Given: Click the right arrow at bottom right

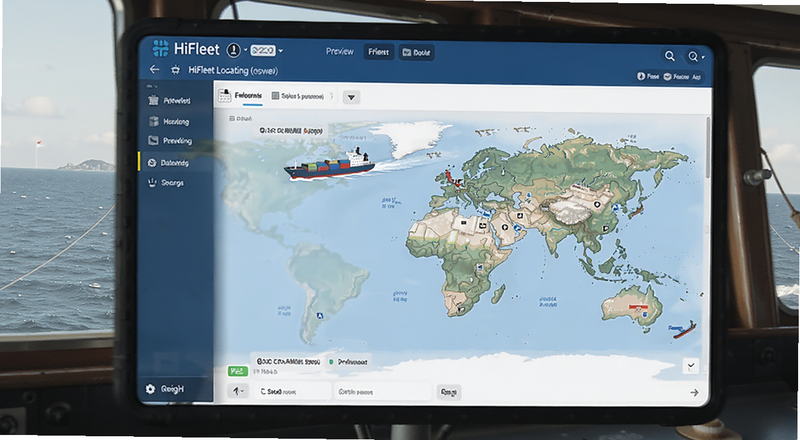Looking at the screenshot, I should point(694,393).
